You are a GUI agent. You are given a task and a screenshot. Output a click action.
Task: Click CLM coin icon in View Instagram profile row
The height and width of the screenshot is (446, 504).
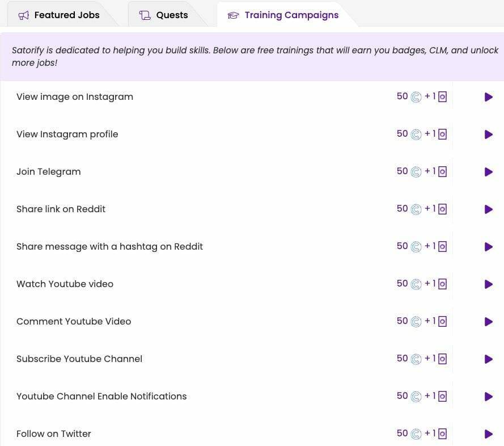coord(416,134)
